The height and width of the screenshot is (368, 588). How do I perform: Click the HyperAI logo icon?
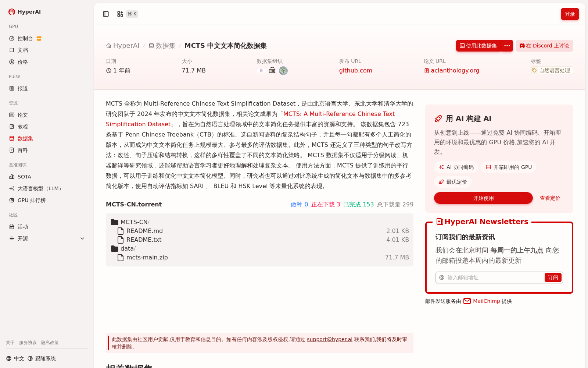coord(12,12)
